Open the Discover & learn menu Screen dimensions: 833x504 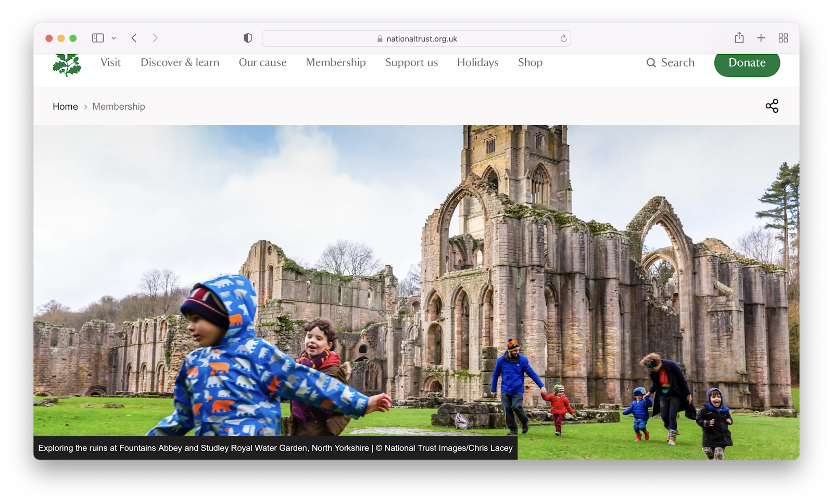(180, 62)
